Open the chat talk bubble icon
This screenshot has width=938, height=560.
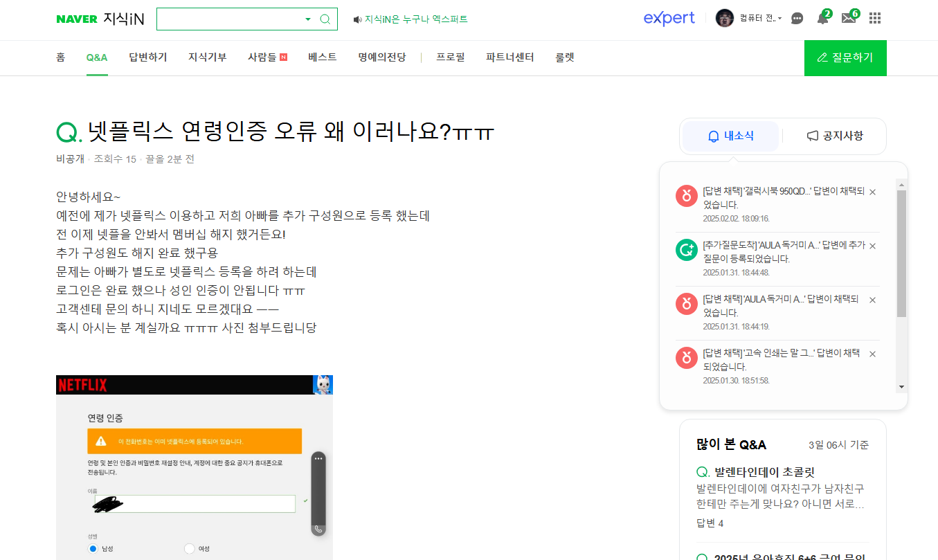coord(797,19)
